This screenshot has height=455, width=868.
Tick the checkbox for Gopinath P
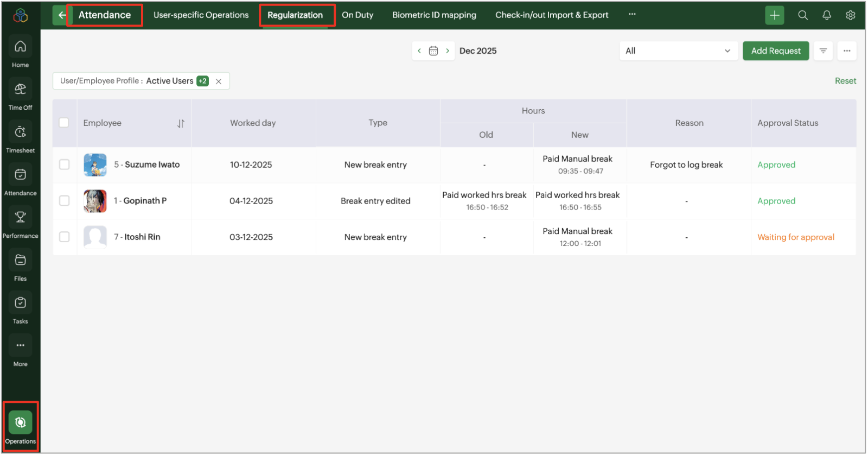(x=64, y=201)
